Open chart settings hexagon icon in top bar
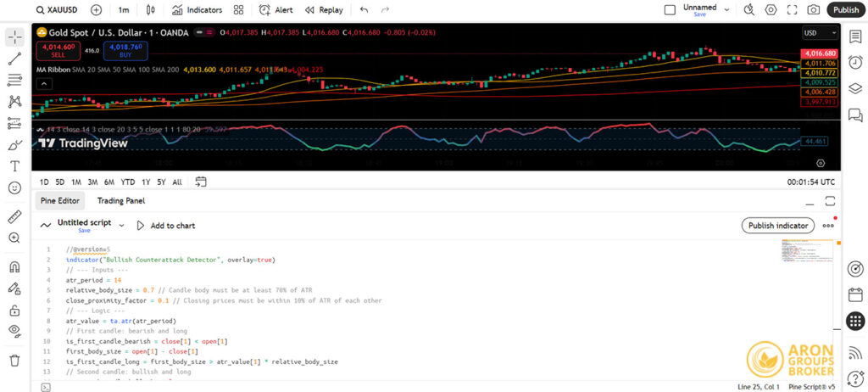The width and height of the screenshot is (868, 392). tap(771, 10)
